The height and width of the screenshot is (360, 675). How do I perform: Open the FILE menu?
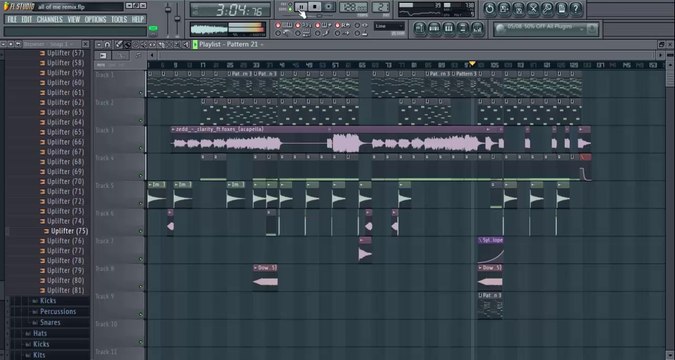[x=12, y=19]
